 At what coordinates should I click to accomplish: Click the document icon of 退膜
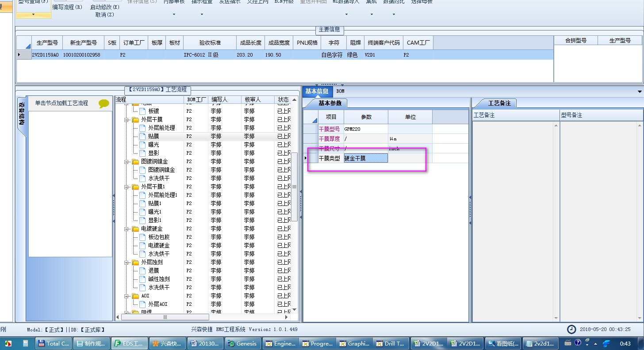point(142,270)
